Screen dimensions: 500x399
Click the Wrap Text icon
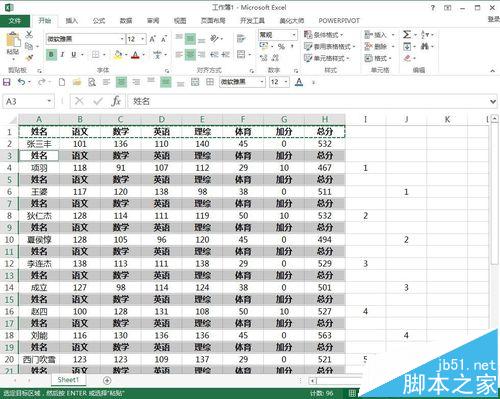(241, 39)
